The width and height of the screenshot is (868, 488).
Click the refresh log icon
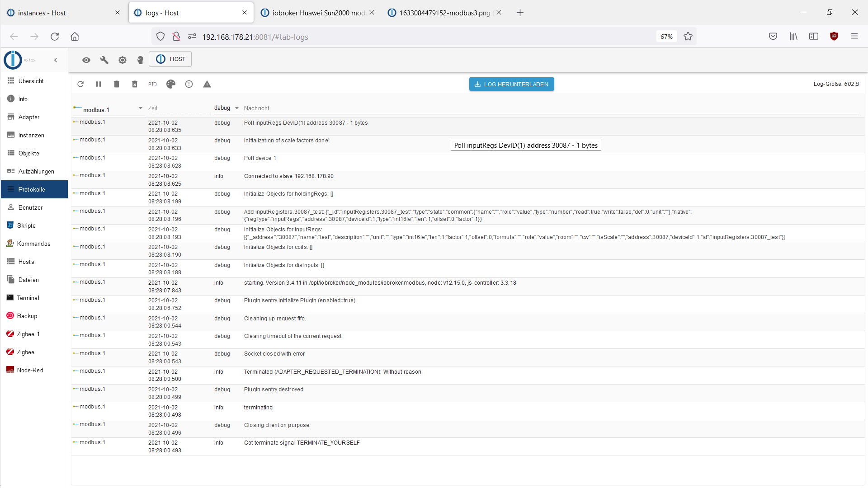(80, 84)
